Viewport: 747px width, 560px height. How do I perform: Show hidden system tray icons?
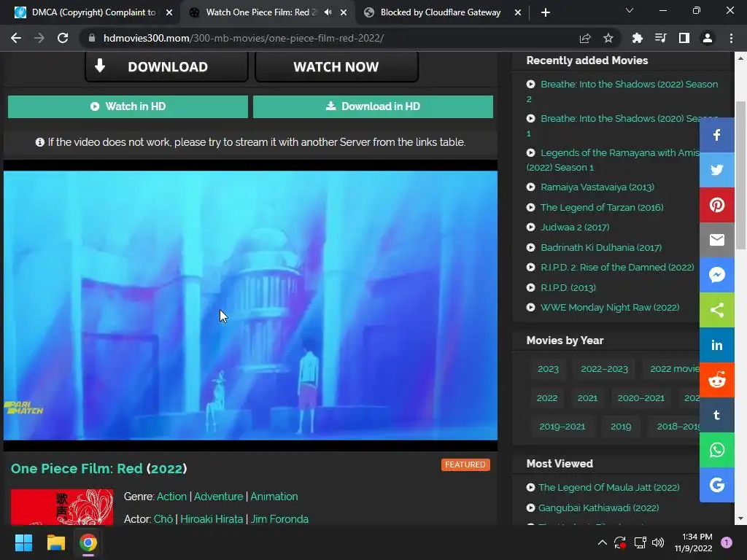602,542
